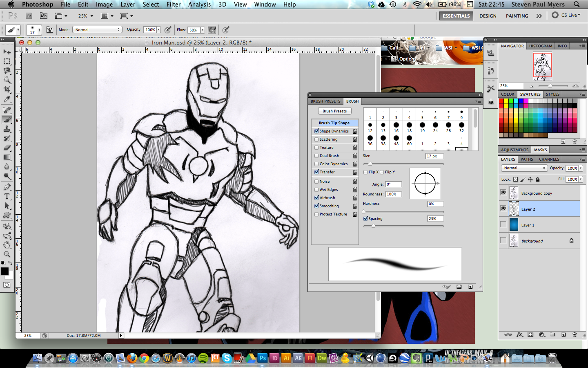Open the layer Opacity arrow
This screenshot has width=588, height=368.
(x=581, y=168)
